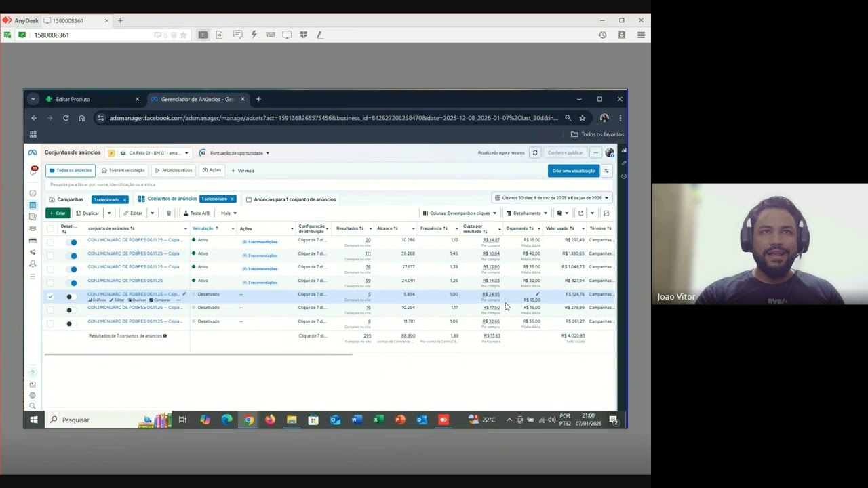Open AnyDesk keyboard settings icon
868x488 pixels.
[x=271, y=35]
